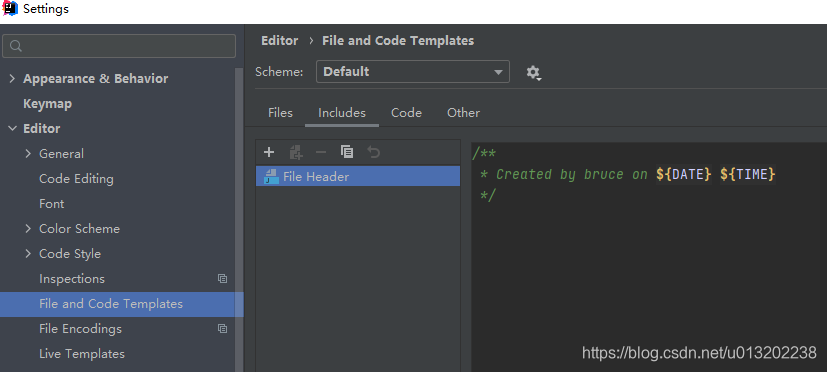Viewport: 827px width, 372px height.
Task: Click the Appearance & Behavior label
Action: (x=95, y=79)
